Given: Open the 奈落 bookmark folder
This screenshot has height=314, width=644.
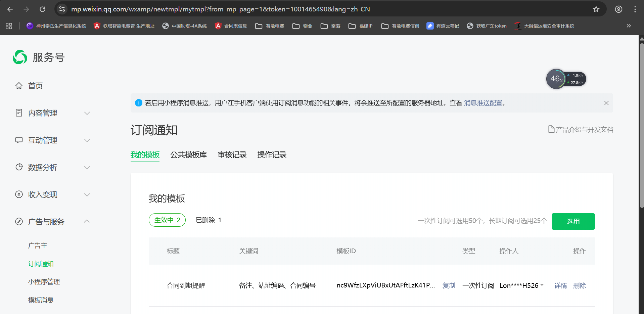Looking at the screenshot, I should point(330,26).
